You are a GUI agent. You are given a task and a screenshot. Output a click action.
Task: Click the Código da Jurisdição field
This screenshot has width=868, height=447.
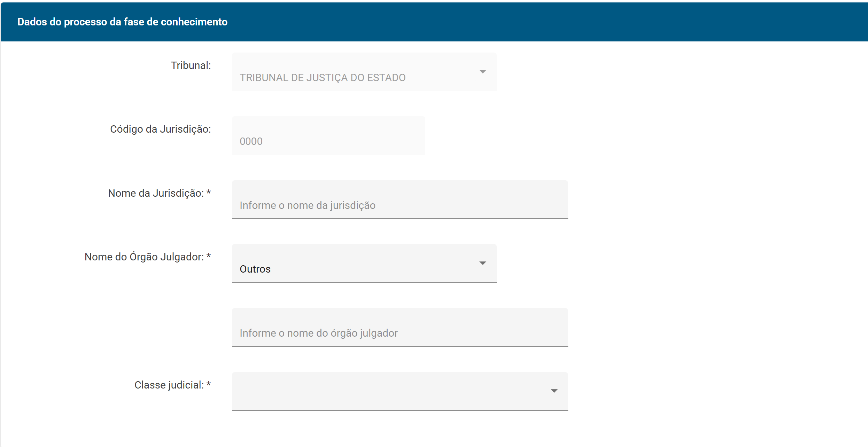[328, 136]
